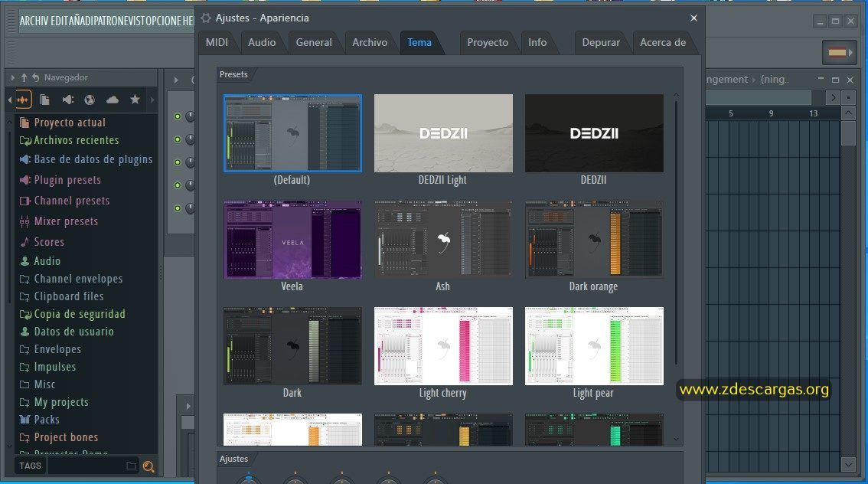Click the Audio user icon in browser

[24, 261]
